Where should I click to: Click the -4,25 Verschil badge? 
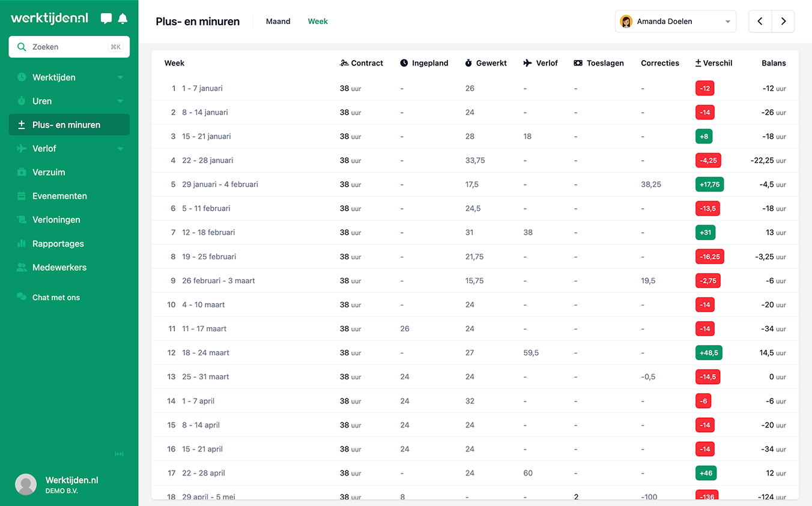click(709, 160)
